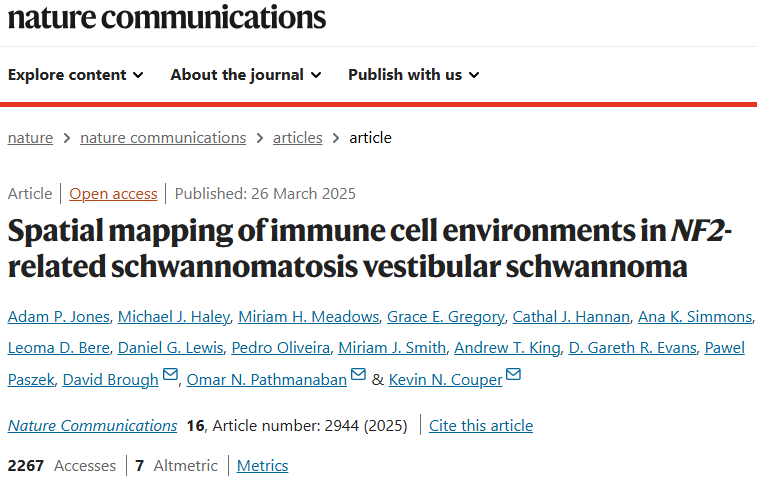757x482 pixels.
Task: Open author Adam P. Jones profile
Action: [x=59, y=317]
